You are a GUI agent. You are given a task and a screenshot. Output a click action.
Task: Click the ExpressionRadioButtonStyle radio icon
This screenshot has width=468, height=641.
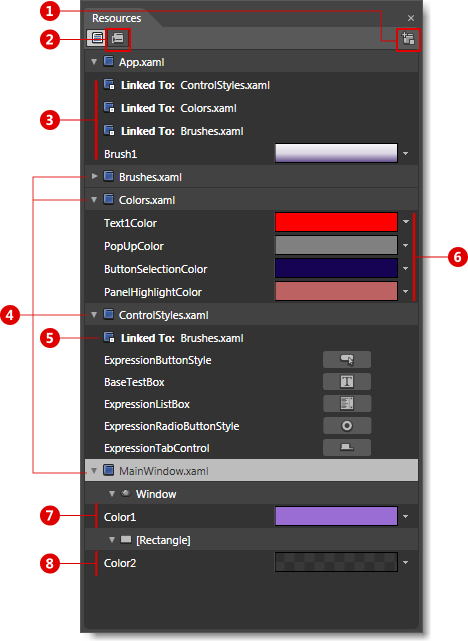click(347, 426)
